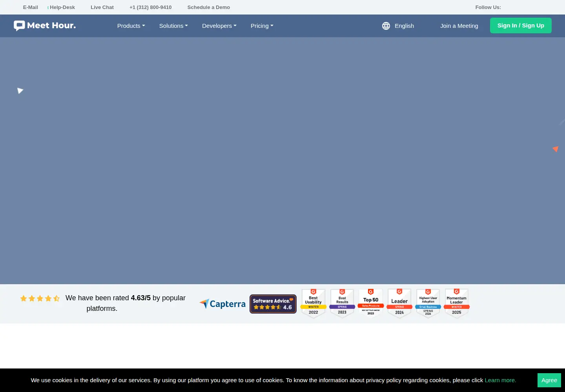Open the Capterra rating logo
565x392 pixels.
click(x=222, y=304)
